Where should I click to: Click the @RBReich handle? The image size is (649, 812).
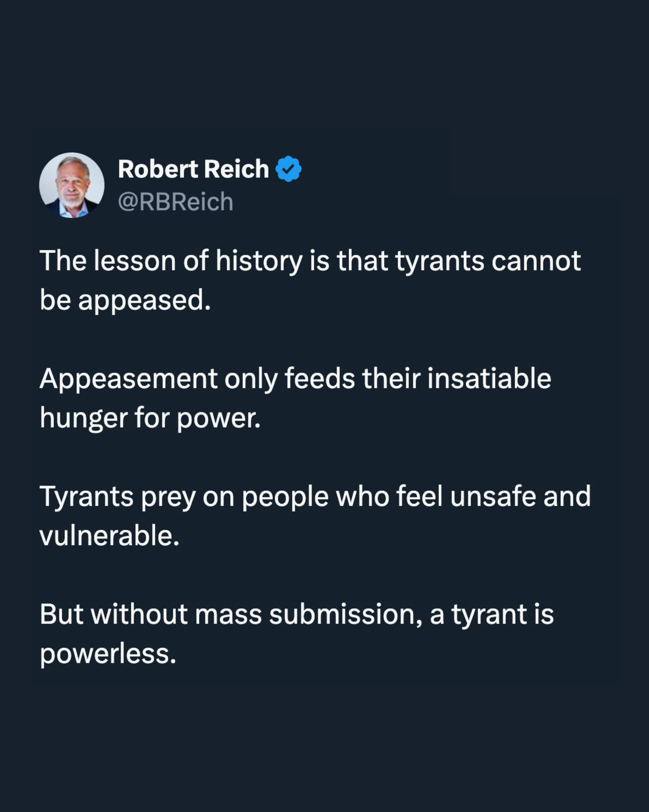[x=175, y=202]
